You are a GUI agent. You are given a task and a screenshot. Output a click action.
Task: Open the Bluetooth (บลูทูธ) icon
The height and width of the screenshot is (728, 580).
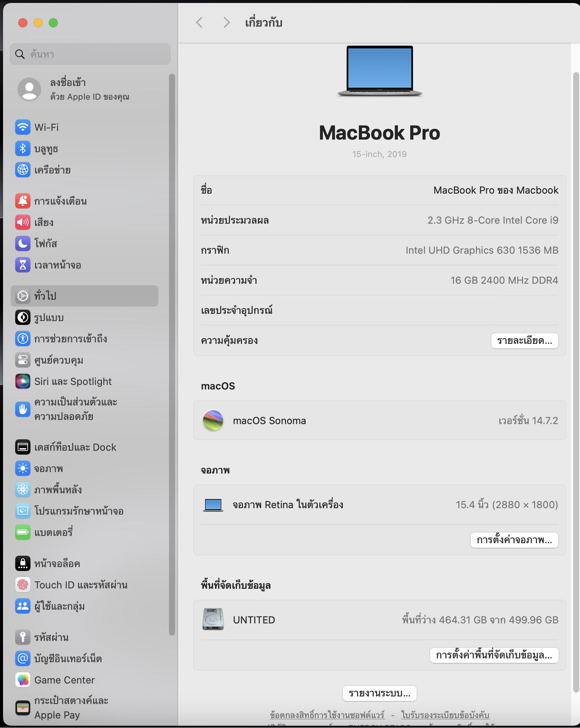coord(23,148)
